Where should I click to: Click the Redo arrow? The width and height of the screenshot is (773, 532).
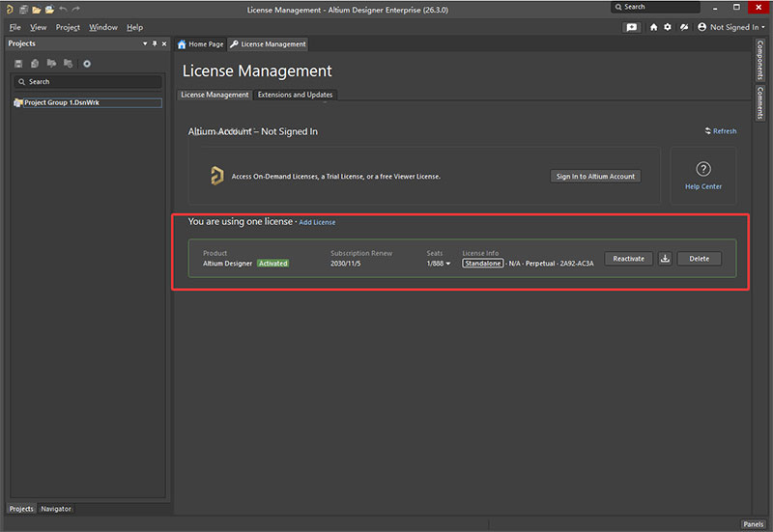tap(76, 10)
